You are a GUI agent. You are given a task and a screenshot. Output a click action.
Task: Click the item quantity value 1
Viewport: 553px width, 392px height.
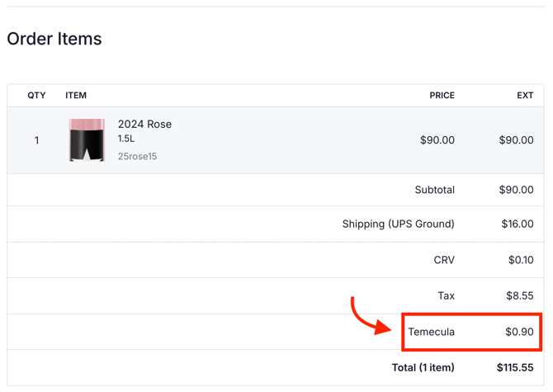36,140
